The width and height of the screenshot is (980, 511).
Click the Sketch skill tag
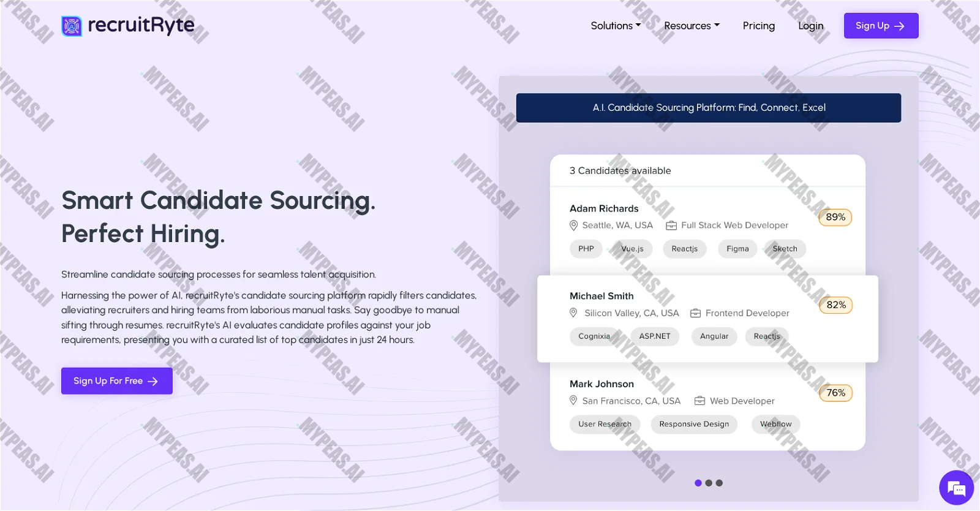(785, 249)
